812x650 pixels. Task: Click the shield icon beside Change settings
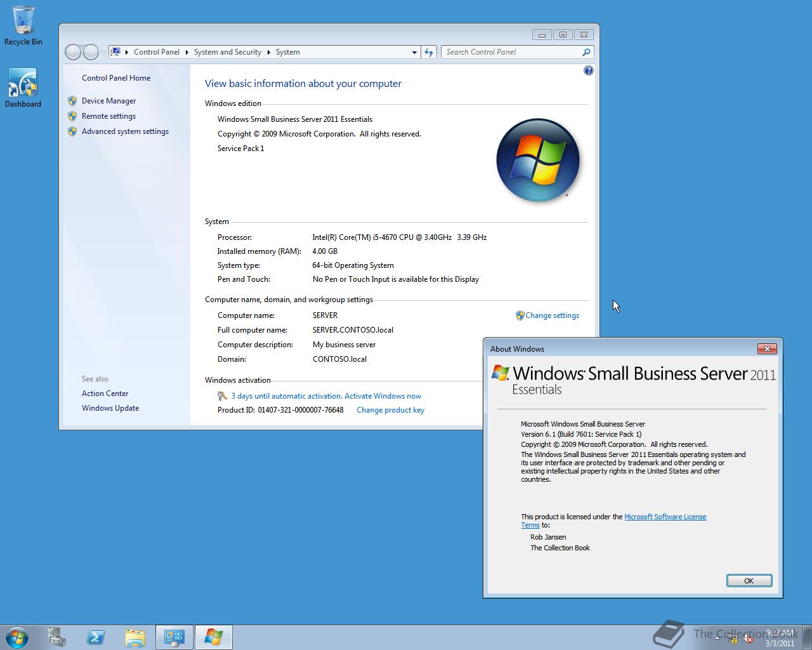pos(520,315)
